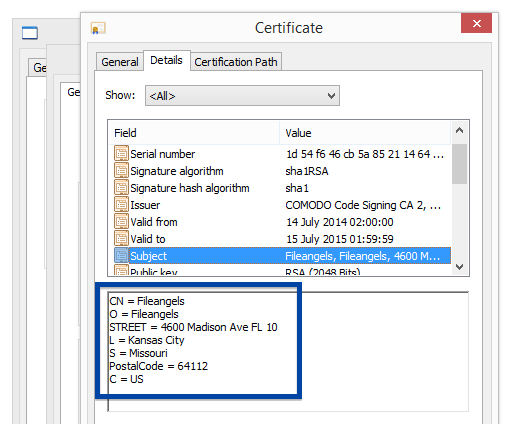Click the background window's title icon

tap(30, 33)
